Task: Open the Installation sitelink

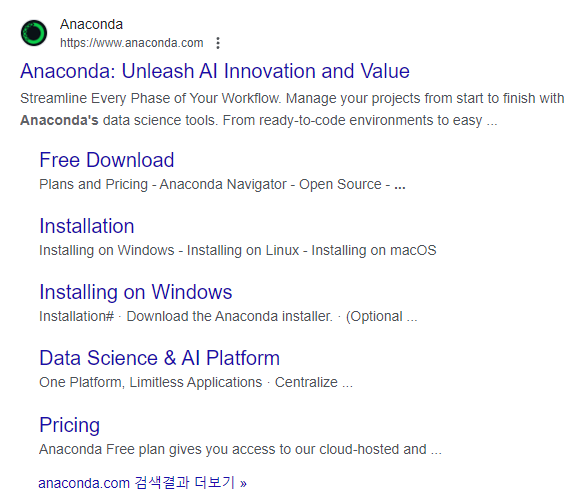Action: click(87, 226)
